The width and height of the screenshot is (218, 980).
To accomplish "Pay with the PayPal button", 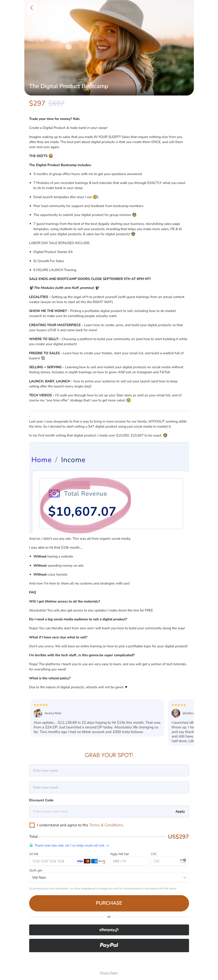I will coord(109,945).
